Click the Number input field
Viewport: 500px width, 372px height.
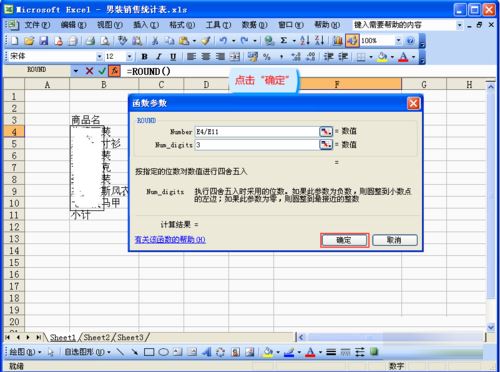[x=257, y=132]
